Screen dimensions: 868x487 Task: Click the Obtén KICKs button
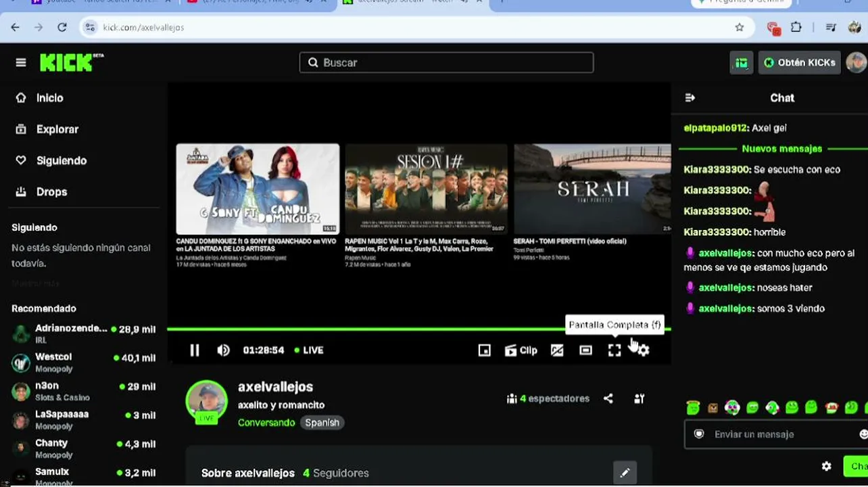point(800,62)
